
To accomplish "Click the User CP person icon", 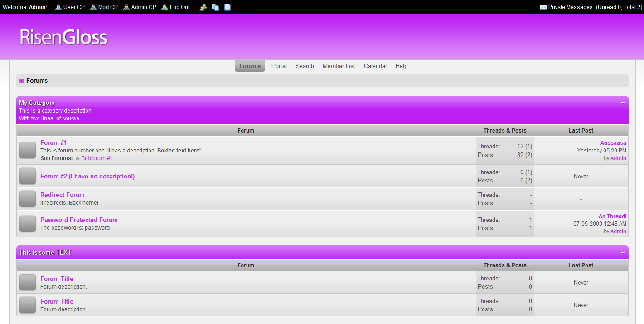I will pyautogui.click(x=58, y=7).
